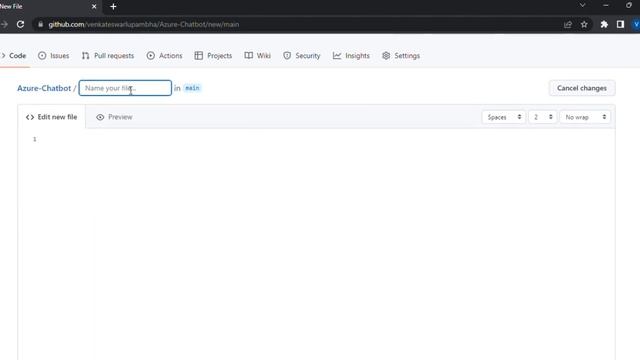Click the browser profile avatar
This screenshot has height=360, width=640.
pyautogui.click(x=636, y=24)
